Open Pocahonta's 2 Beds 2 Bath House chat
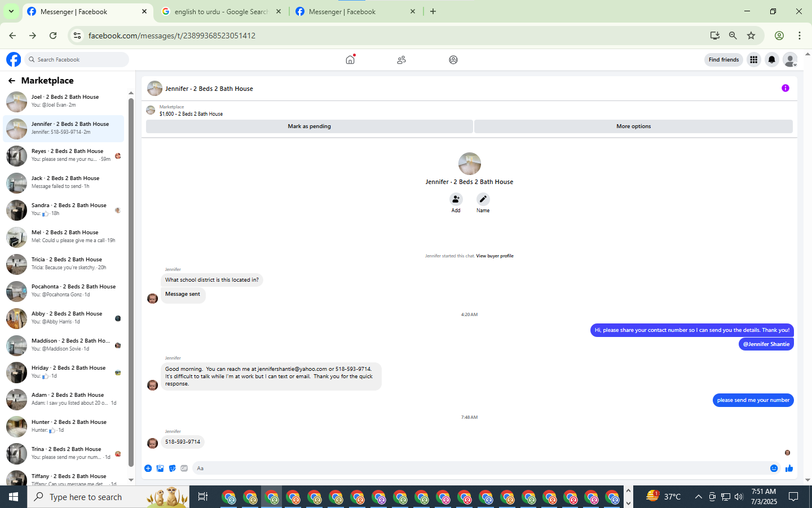The image size is (812, 508). tap(64, 291)
